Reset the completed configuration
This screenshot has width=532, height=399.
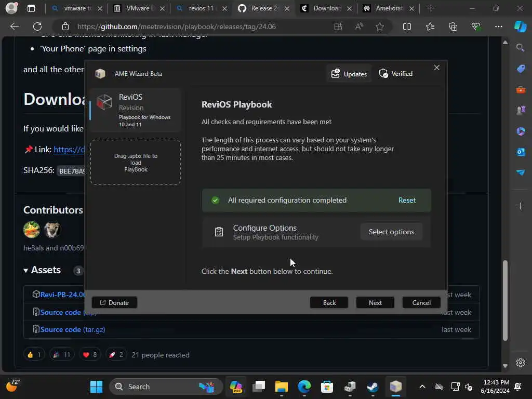407,200
